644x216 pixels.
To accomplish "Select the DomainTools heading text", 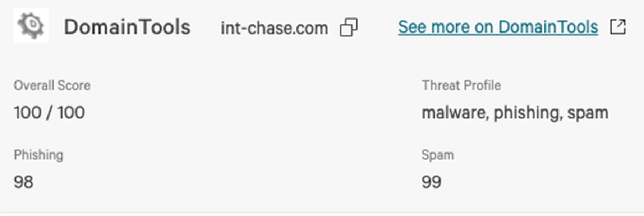I will click(x=127, y=27).
